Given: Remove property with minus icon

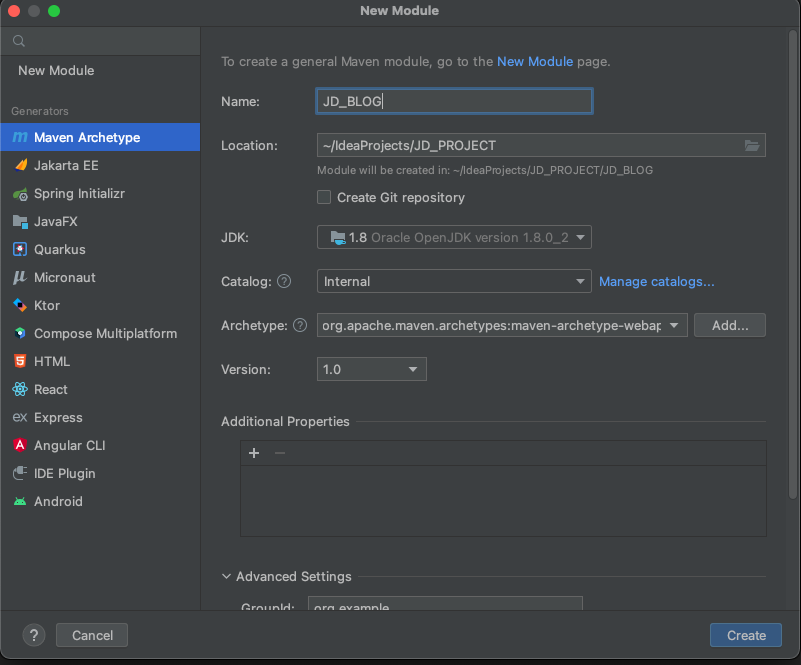Looking at the screenshot, I should (279, 453).
